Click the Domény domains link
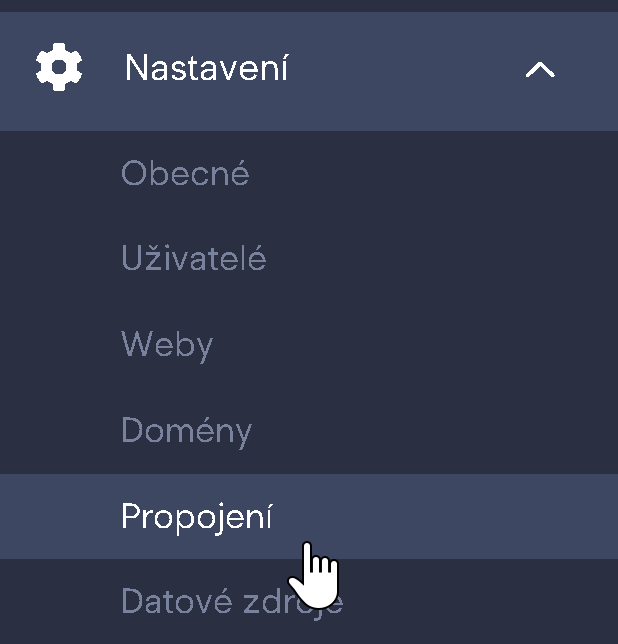Image resolution: width=618 pixels, height=644 pixels. pyautogui.click(x=186, y=430)
